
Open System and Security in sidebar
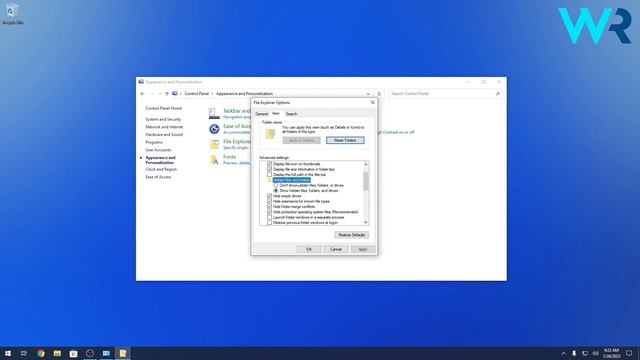pyautogui.click(x=163, y=119)
